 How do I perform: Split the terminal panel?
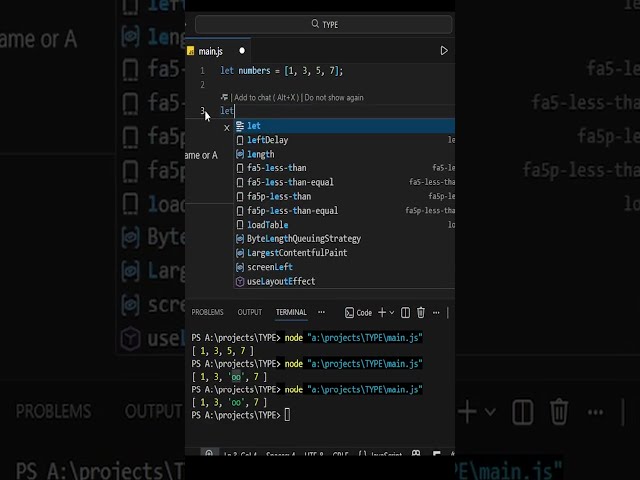[x=405, y=313]
